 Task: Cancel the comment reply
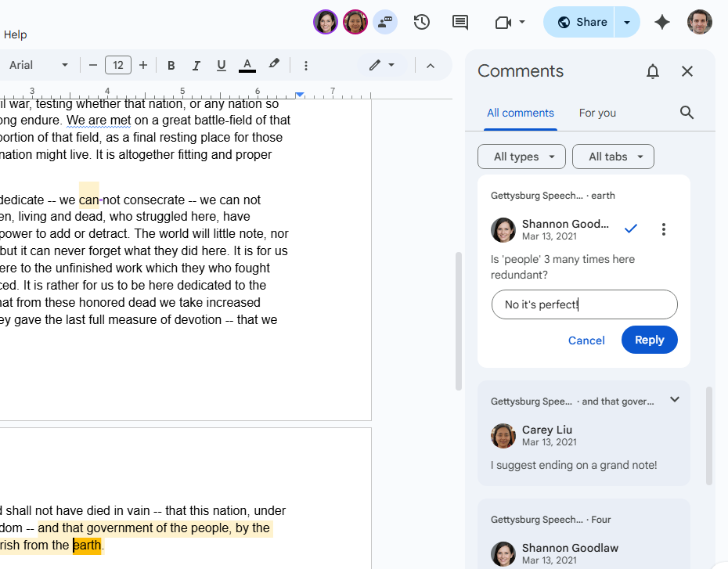[x=586, y=340]
